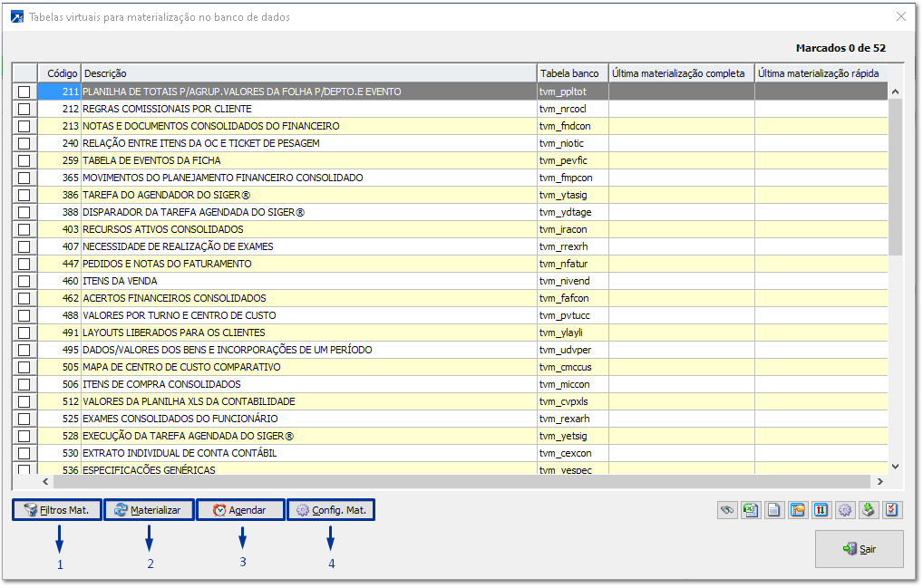Viewport: 923px width, 588px height.
Task: Close the Tabelas virtuais window
Action: pos(900,16)
